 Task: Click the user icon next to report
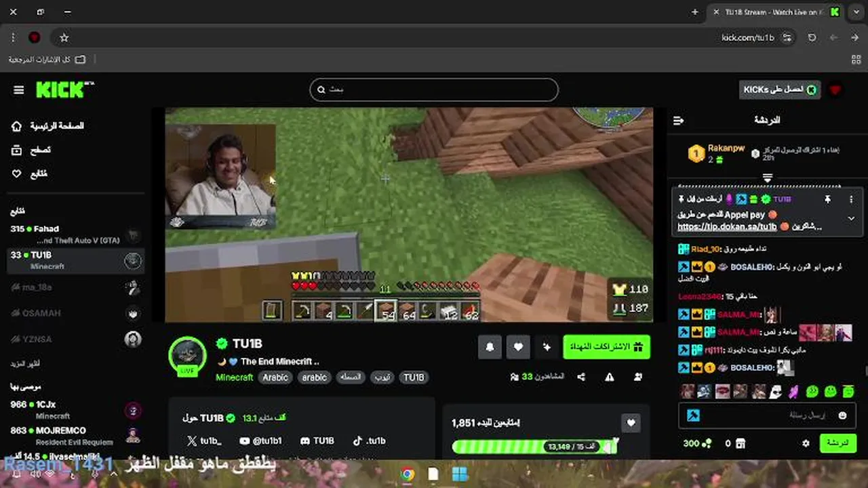(x=638, y=377)
